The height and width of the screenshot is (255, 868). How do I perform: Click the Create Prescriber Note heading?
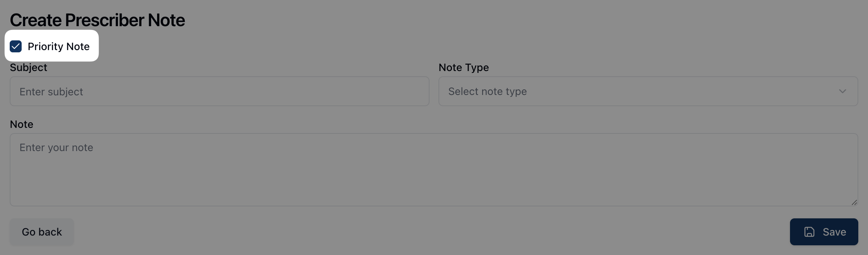97,20
